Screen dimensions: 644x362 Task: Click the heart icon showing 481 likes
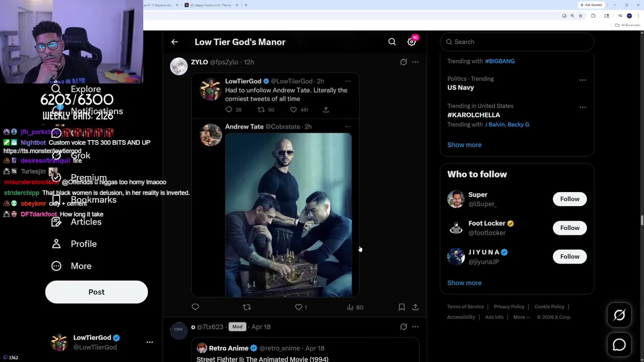(x=294, y=110)
